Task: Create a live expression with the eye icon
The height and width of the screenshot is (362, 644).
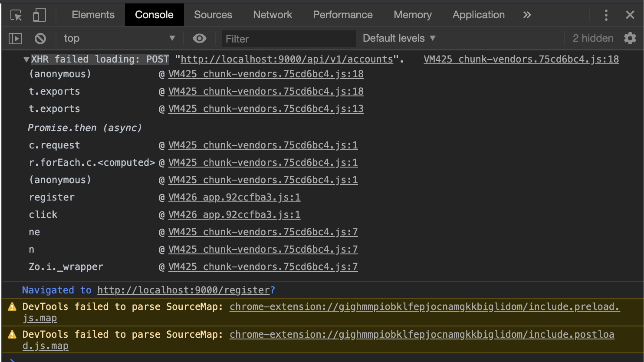Action: (200, 38)
